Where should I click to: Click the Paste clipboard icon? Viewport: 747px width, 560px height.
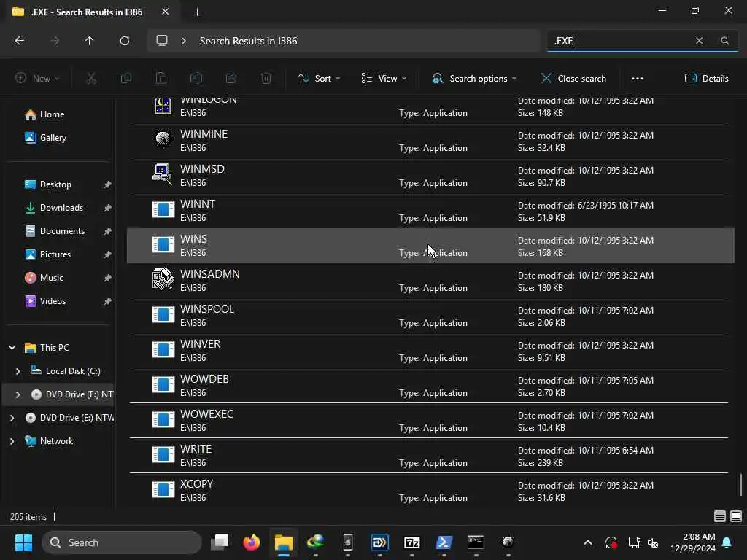pos(161,79)
